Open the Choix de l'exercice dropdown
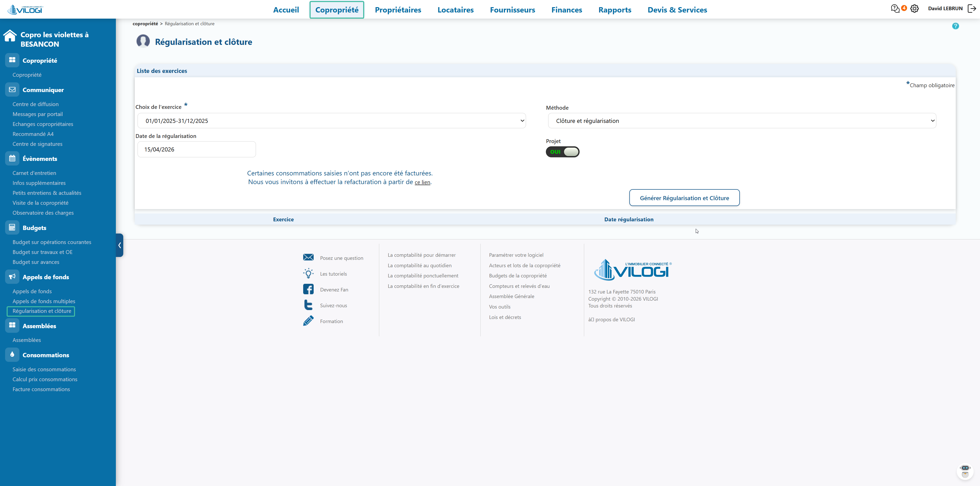The height and width of the screenshot is (486, 980). 331,120
